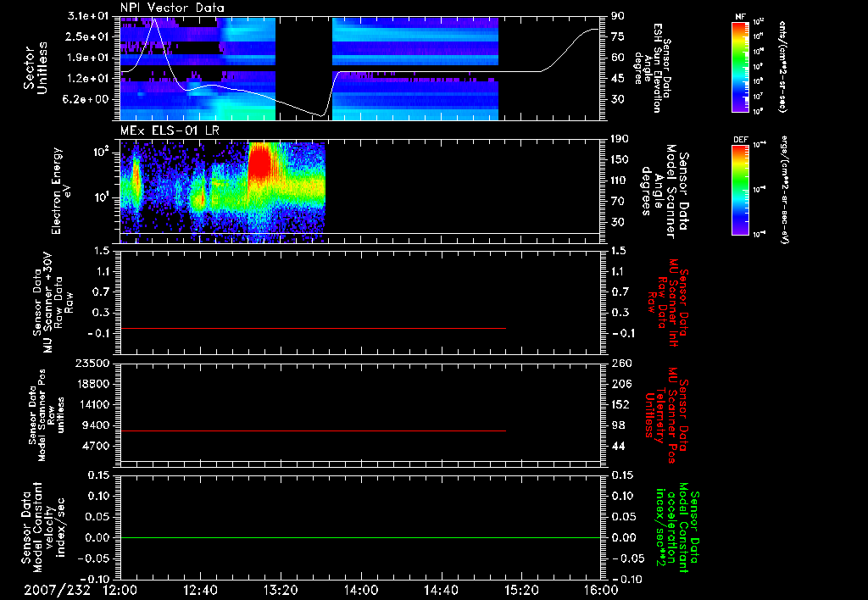Click the 2.5e+01 sector tick value
868x600 pixels.
tap(87, 36)
